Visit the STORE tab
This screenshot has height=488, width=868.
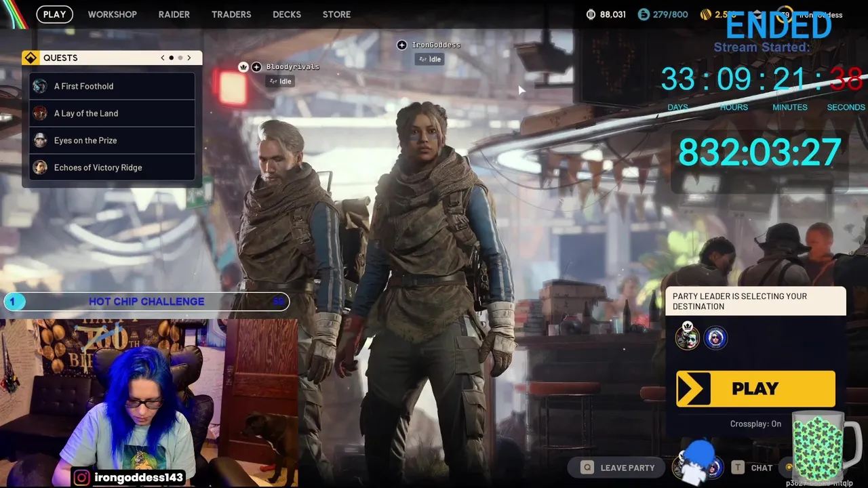(x=336, y=14)
